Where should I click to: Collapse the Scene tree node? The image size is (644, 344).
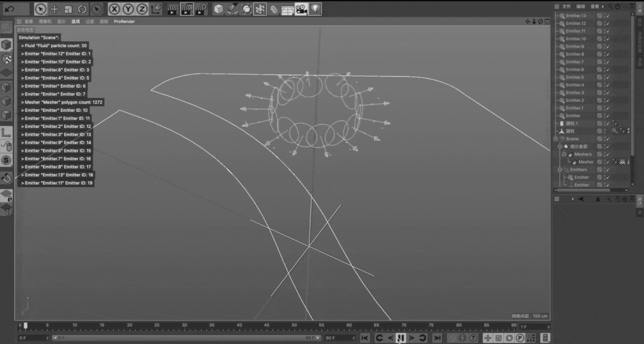click(556, 139)
